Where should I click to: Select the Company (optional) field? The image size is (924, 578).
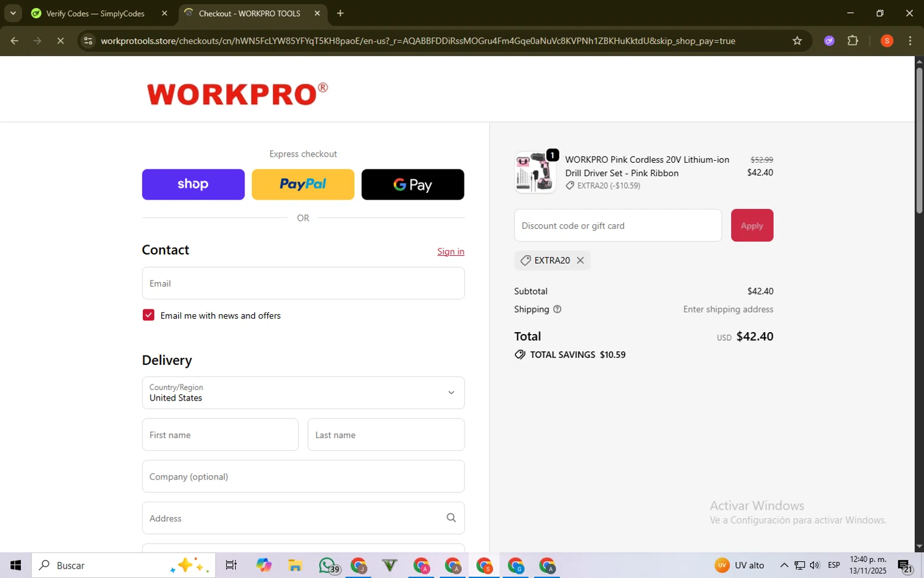click(x=303, y=476)
